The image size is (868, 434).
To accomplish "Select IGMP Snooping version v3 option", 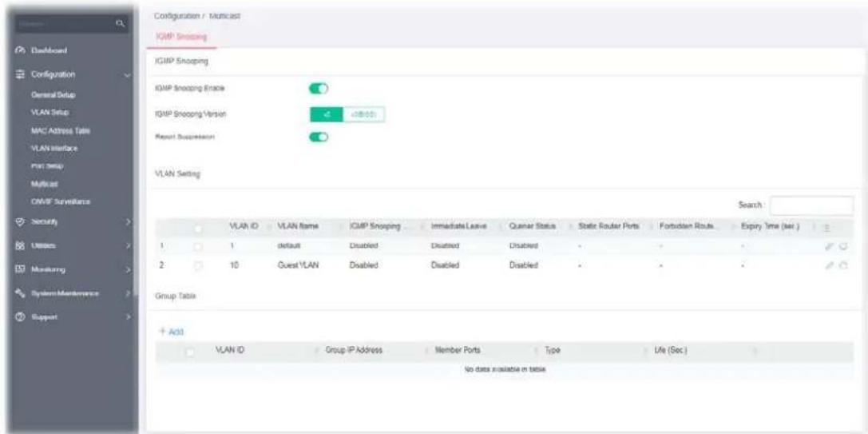I will click(363, 114).
